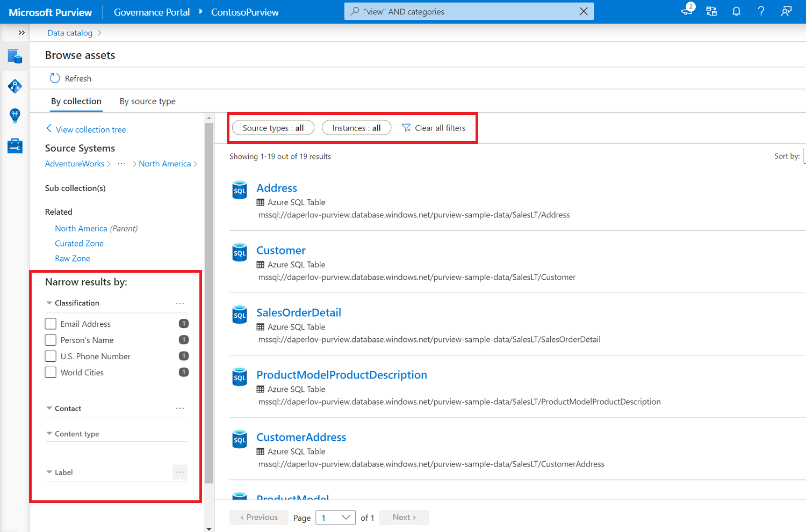This screenshot has height=532, width=806.
Task: Open the Data map sidebar icon
Action: [x=15, y=86]
